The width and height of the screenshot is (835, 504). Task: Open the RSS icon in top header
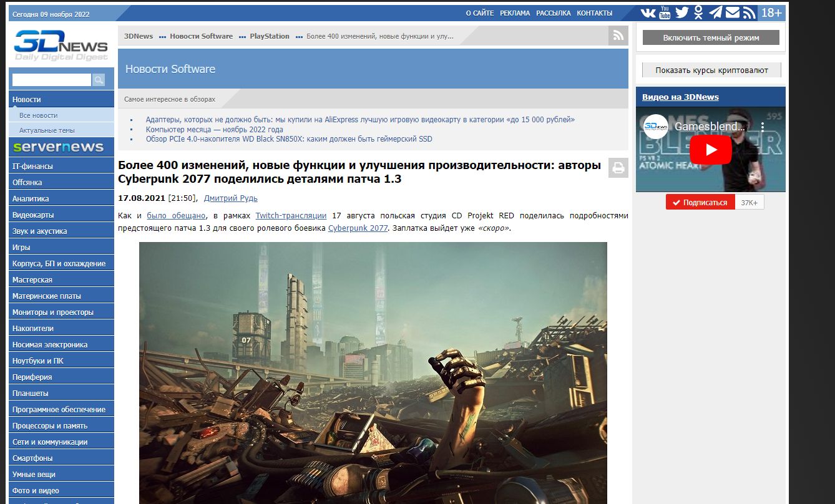coord(749,12)
